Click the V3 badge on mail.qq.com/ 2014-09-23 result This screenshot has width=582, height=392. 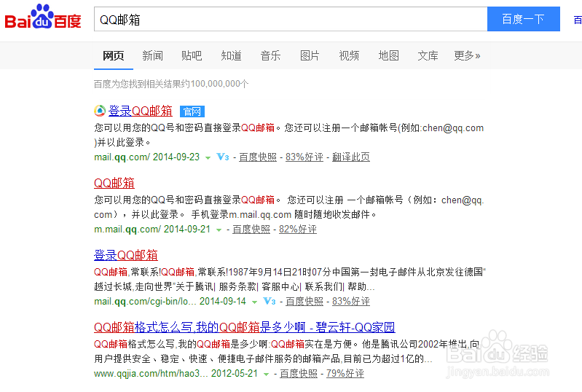(223, 157)
